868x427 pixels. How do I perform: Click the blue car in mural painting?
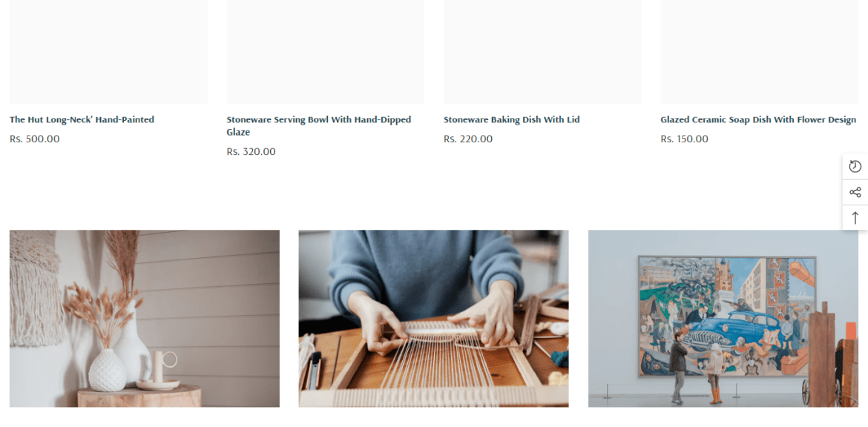tap(723, 328)
